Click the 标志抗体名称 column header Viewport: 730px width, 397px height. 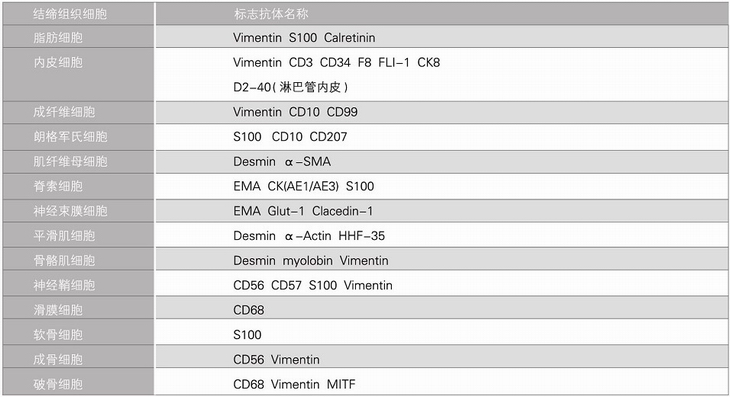coord(442,14)
